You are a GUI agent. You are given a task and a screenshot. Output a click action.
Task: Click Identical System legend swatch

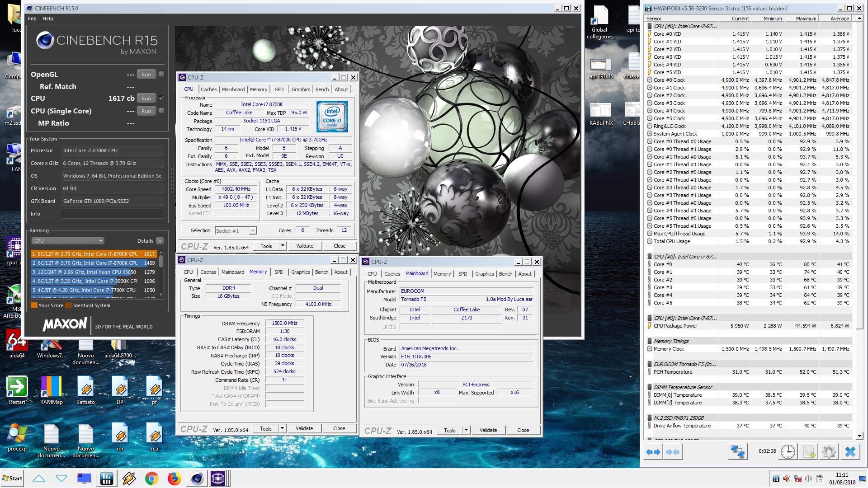coord(68,305)
